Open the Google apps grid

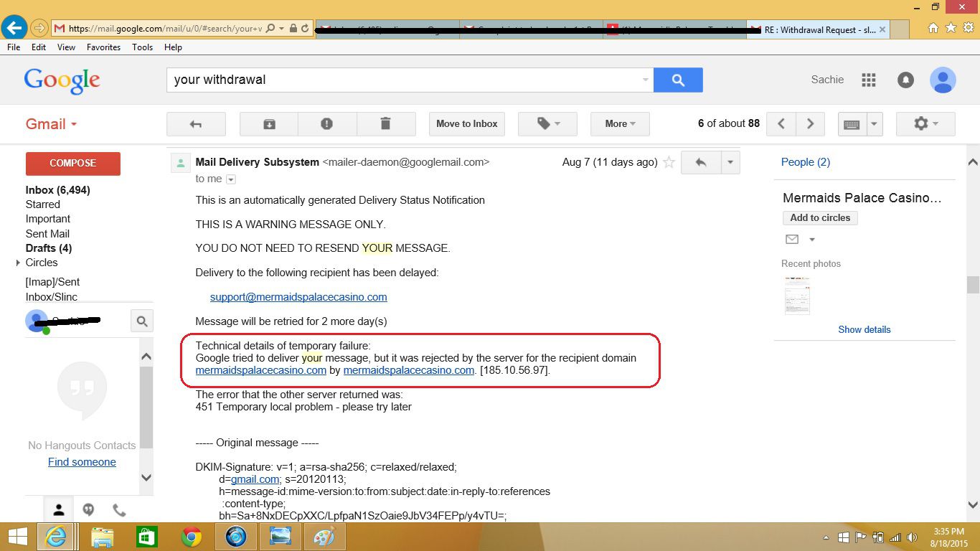click(869, 80)
